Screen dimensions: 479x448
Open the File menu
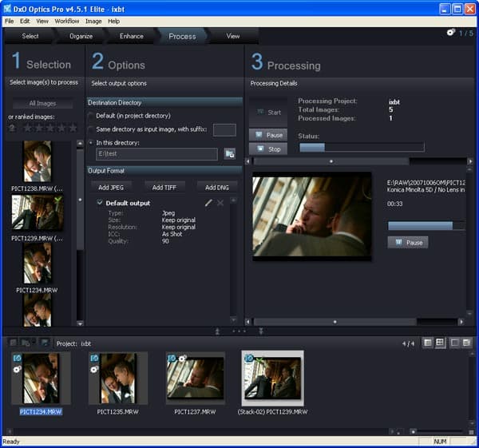9,21
